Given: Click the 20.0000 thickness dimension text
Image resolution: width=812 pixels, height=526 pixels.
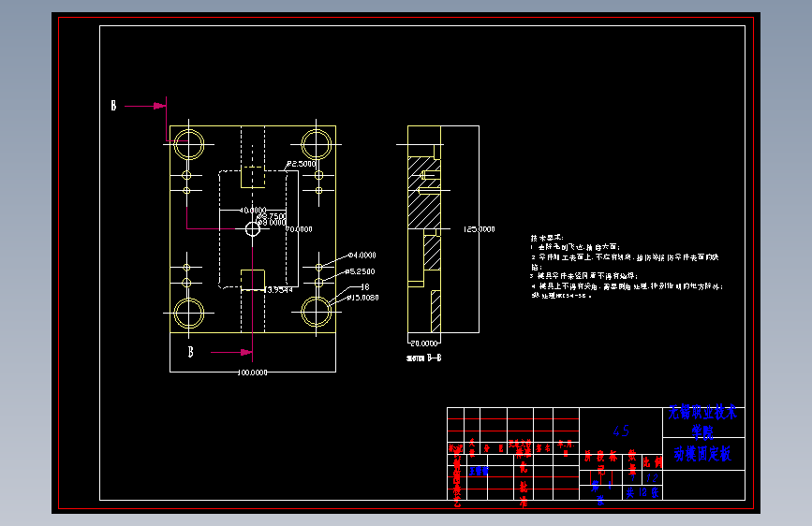Looking at the screenshot, I should pos(424,343).
